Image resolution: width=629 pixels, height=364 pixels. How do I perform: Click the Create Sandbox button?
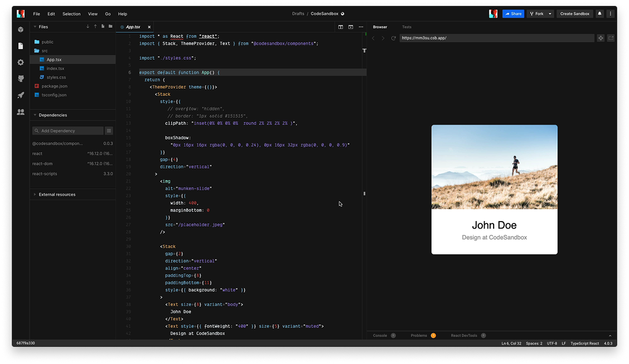pyautogui.click(x=575, y=14)
